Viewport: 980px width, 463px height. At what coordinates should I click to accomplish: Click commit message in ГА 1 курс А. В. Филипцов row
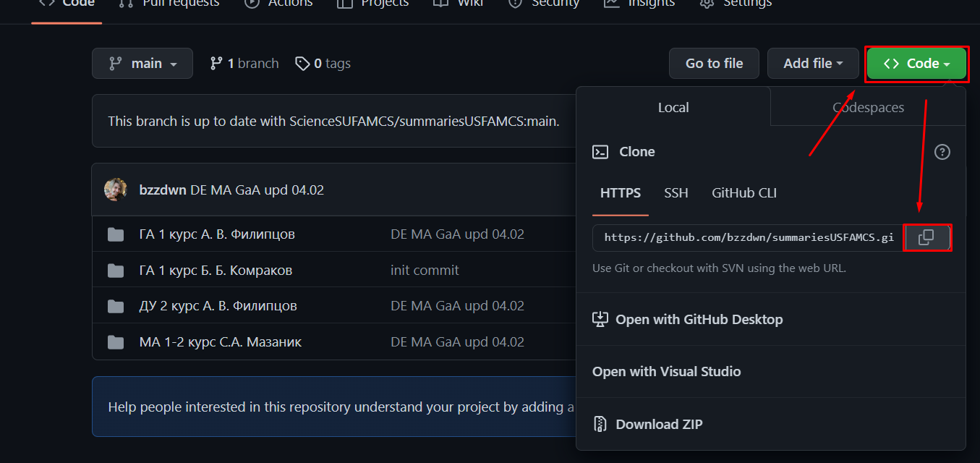click(x=457, y=234)
